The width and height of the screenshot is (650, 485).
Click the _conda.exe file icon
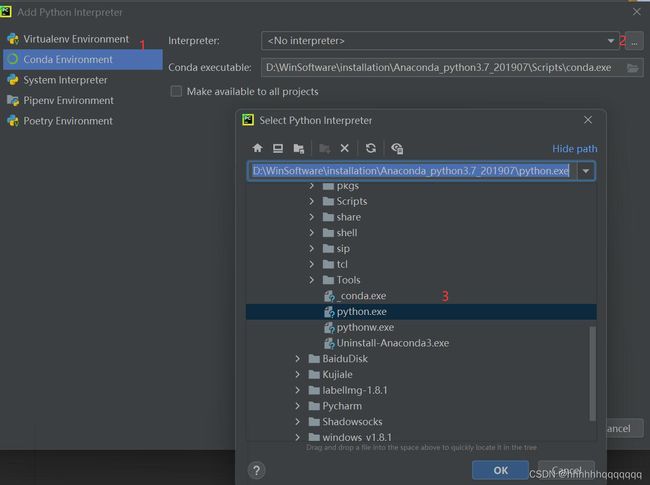[329, 296]
